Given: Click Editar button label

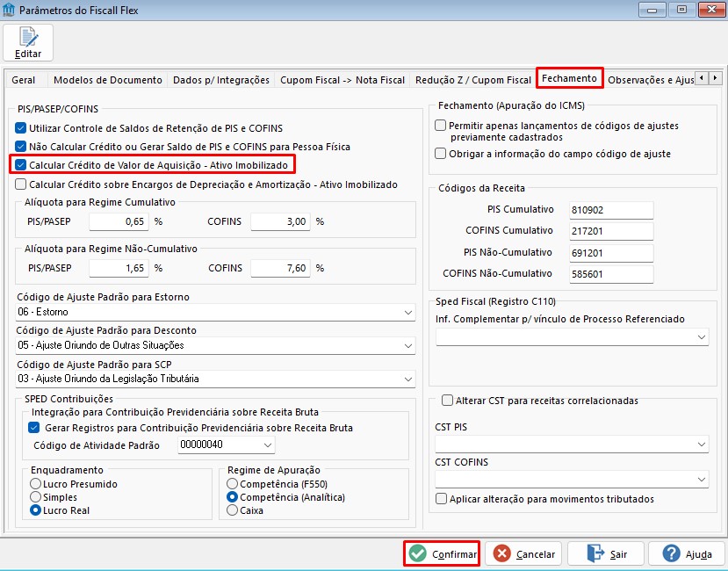Looking at the screenshot, I should 28,54.
